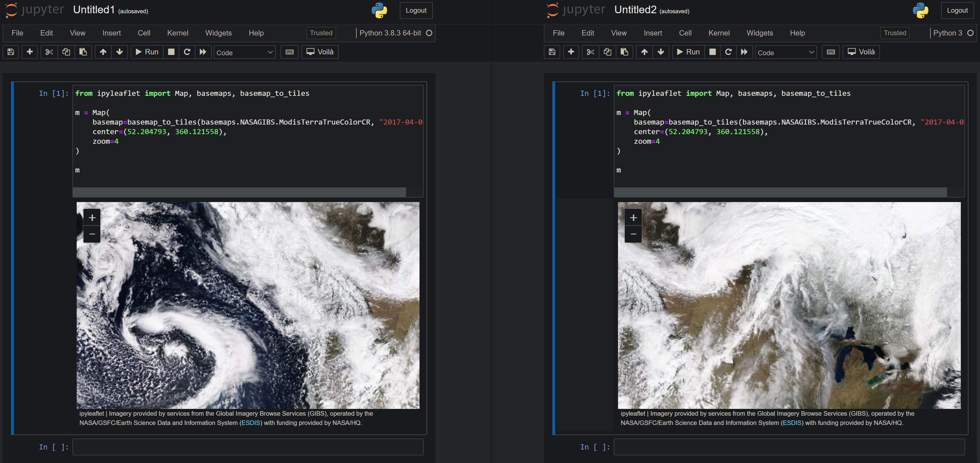Viewport: 980px width, 463px height.
Task: Open the File menu in Untitled1
Action: point(17,33)
